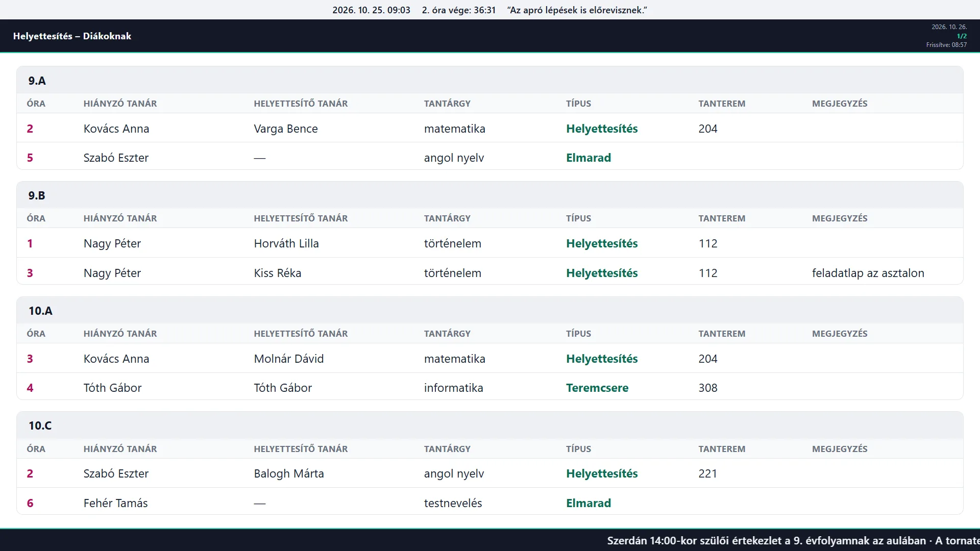Click the 10.C class section header

click(x=490, y=425)
